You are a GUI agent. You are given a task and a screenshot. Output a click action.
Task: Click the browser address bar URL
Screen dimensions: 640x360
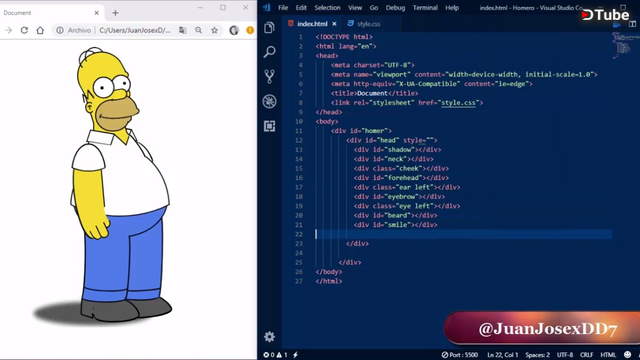[x=135, y=30]
